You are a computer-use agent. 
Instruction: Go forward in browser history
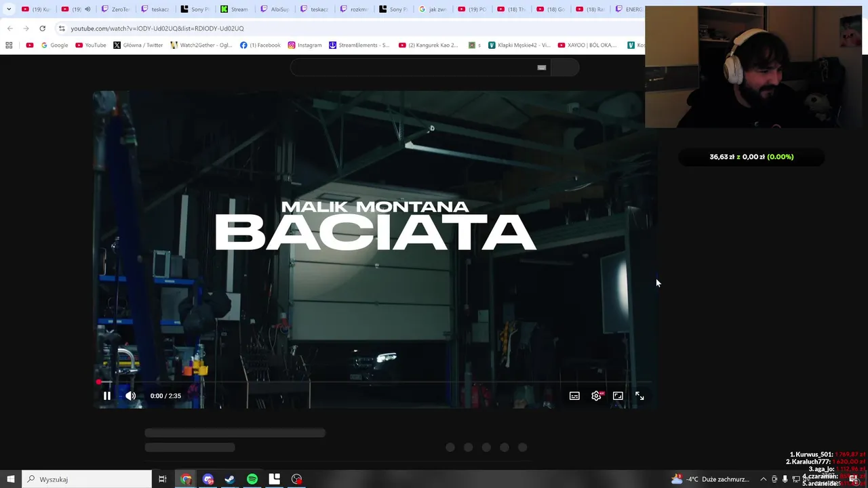tap(26, 28)
